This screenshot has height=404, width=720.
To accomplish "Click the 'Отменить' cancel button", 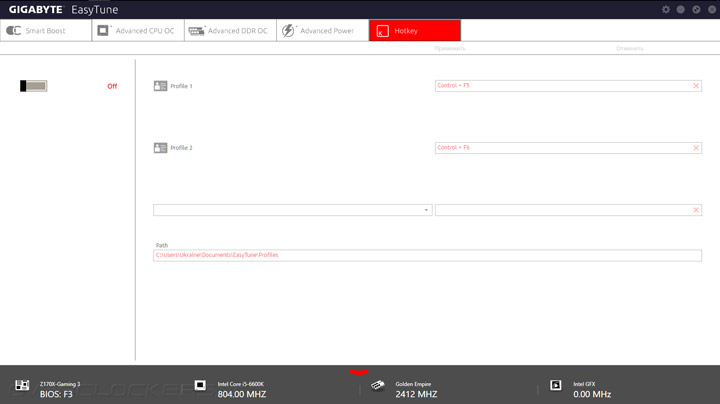I will pos(630,48).
